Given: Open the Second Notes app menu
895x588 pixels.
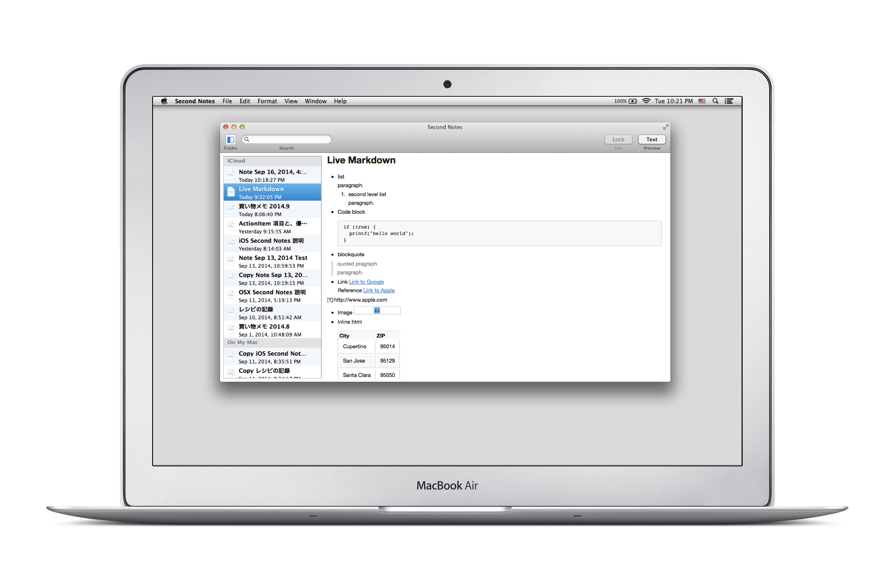Looking at the screenshot, I should click(194, 101).
